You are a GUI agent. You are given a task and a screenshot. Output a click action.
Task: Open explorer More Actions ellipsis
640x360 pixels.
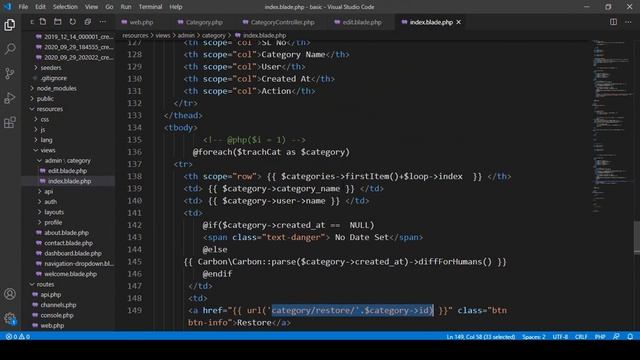[102, 22]
